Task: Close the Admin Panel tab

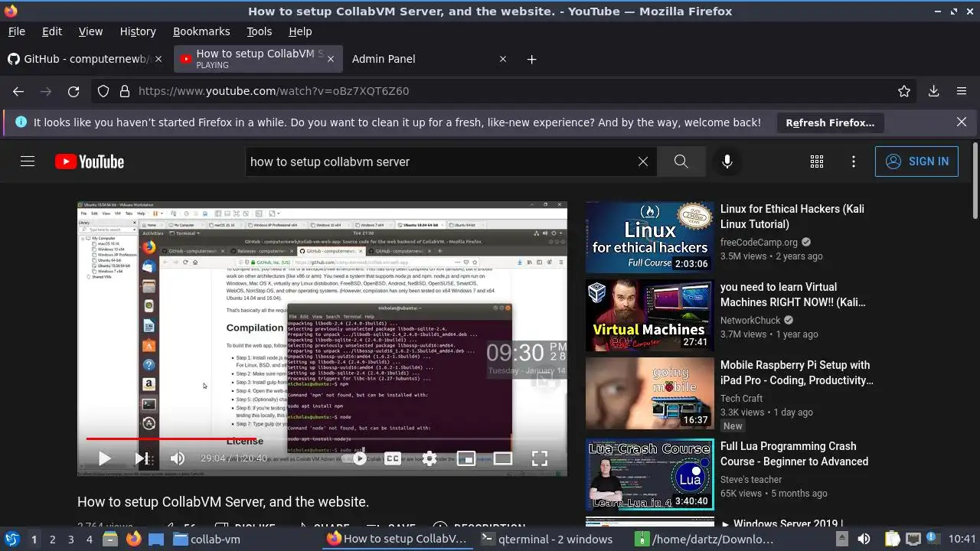Action: pyautogui.click(x=503, y=59)
